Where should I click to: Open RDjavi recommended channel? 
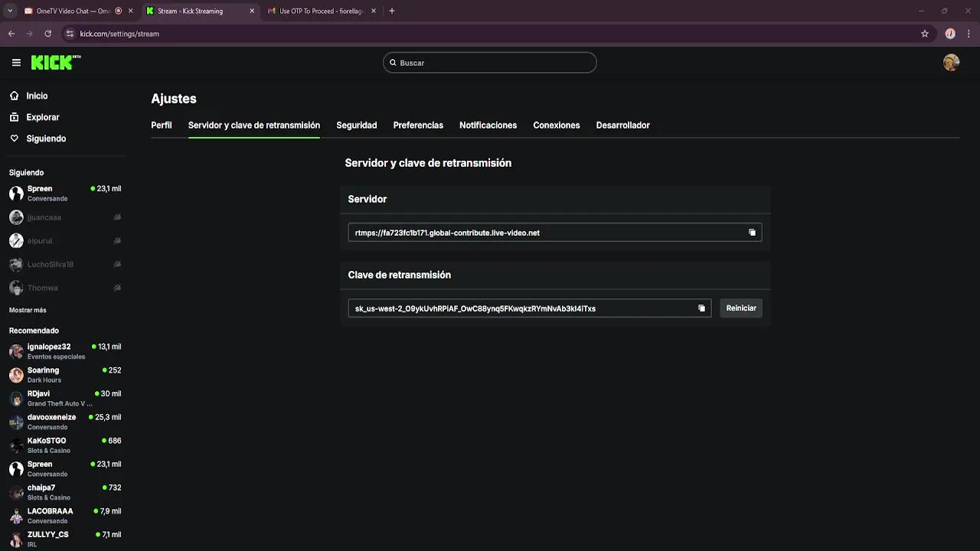pyautogui.click(x=64, y=398)
